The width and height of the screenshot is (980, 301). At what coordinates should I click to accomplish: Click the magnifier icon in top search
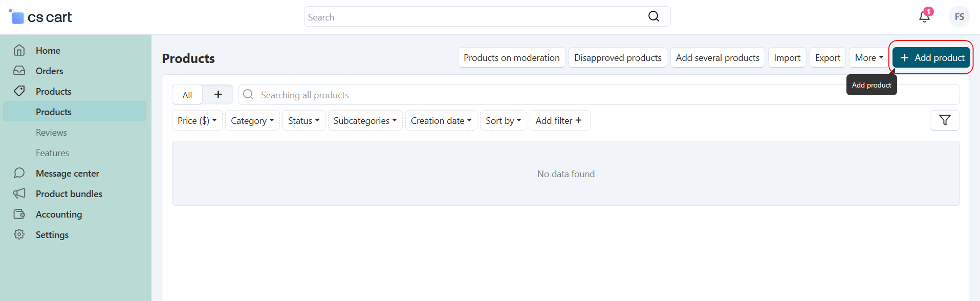click(x=654, y=16)
